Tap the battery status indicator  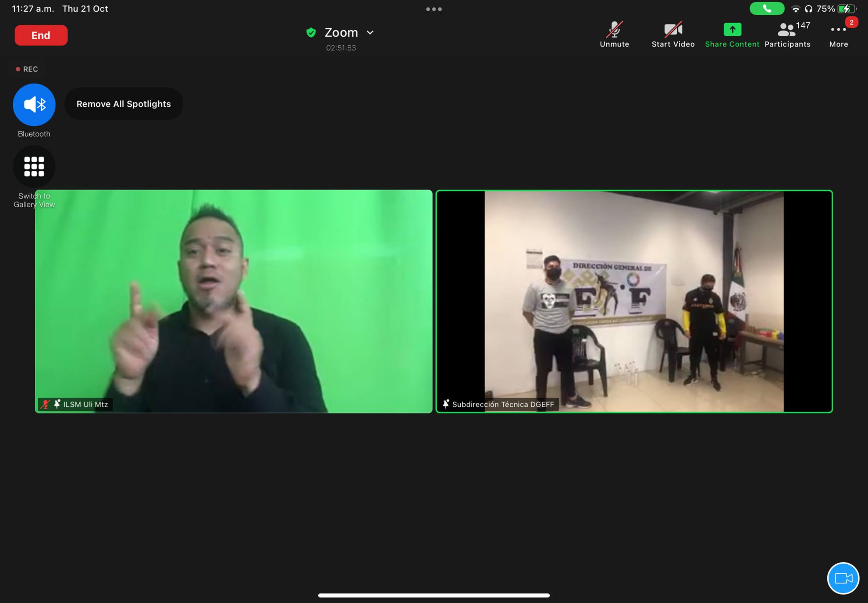click(x=847, y=9)
